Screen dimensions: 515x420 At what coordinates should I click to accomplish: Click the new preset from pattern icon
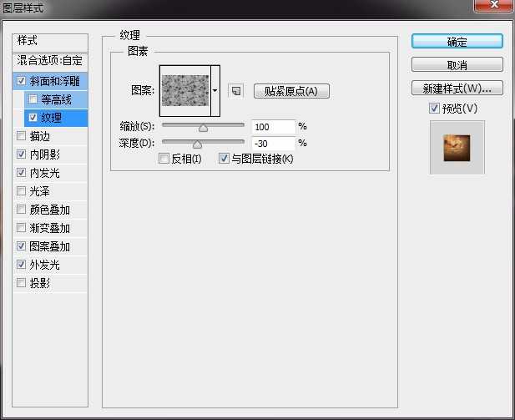(x=236, y=91)
